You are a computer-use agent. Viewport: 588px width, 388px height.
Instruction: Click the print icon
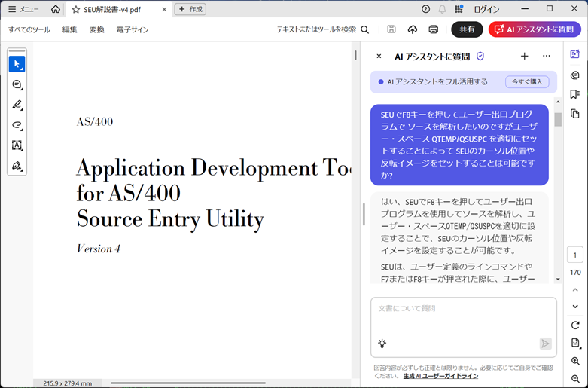point(433,29)
